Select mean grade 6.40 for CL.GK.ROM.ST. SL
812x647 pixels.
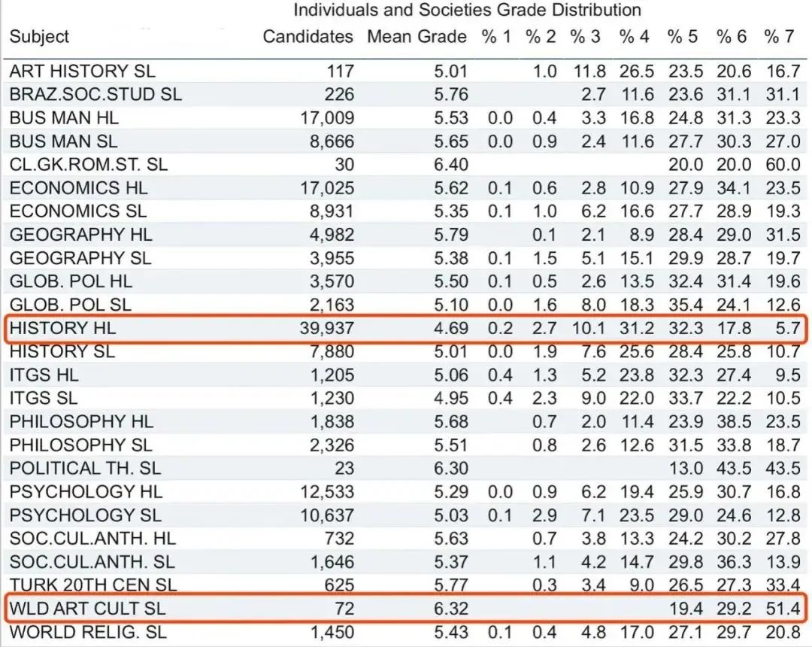point(450,165)
